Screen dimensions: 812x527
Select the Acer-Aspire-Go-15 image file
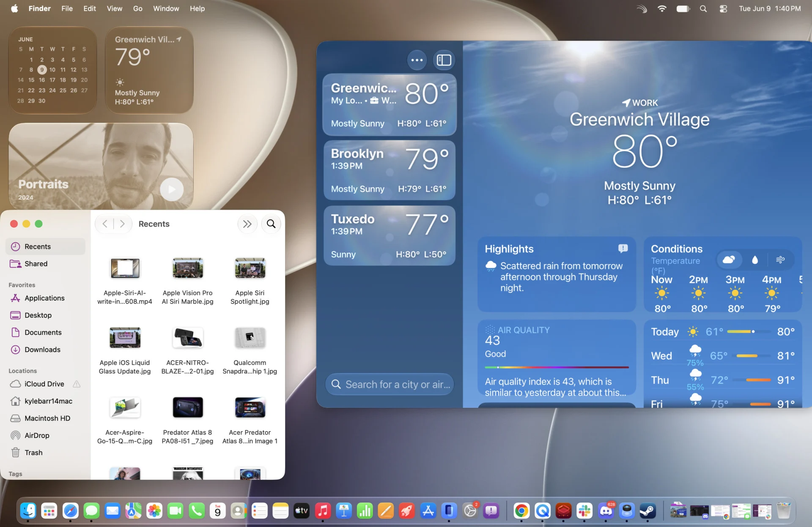125,420
